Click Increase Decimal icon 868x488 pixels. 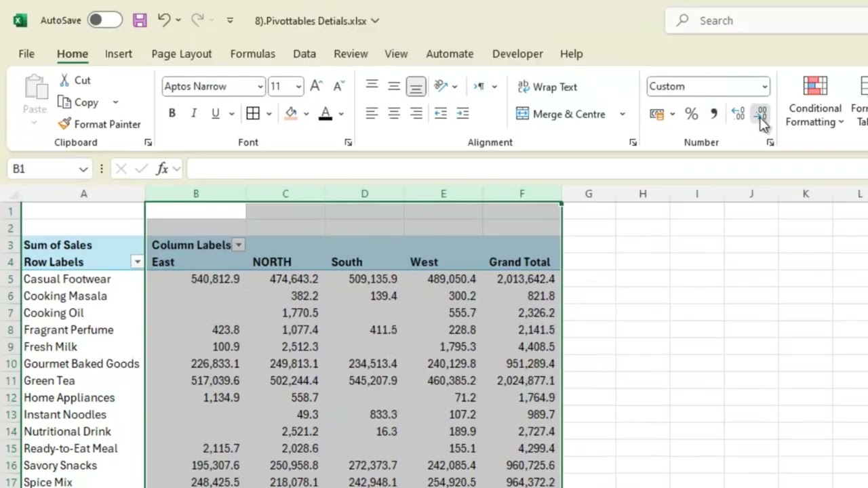pos(738,114)
